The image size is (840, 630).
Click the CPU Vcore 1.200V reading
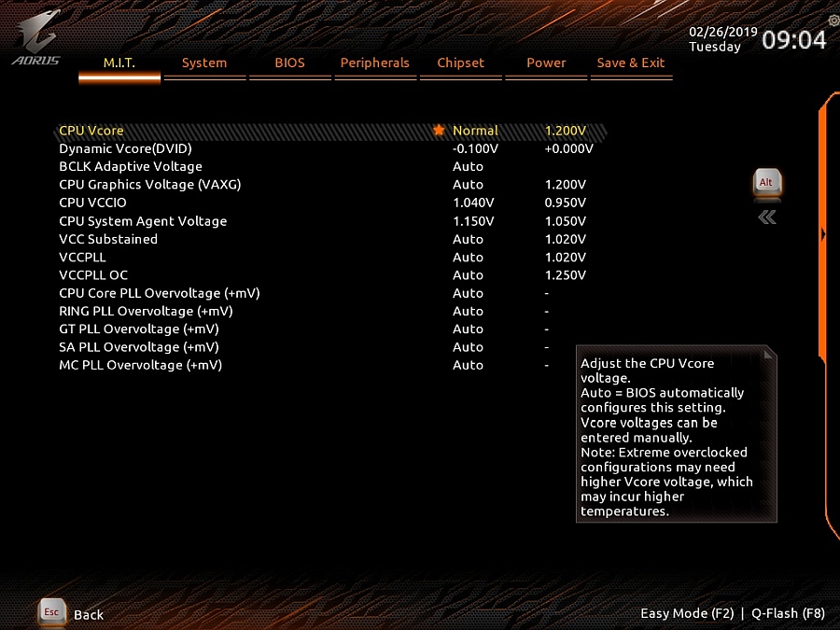(x=566, y=131)
